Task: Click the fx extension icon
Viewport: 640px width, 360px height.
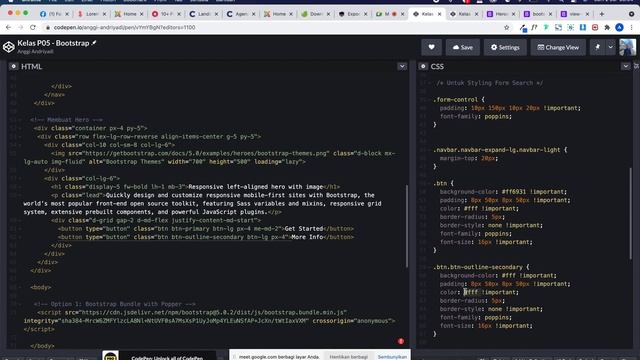Action: pos(535,27)
